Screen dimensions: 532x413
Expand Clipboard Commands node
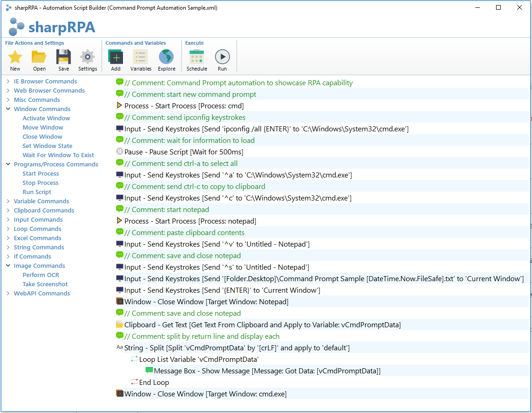(8, 210)
